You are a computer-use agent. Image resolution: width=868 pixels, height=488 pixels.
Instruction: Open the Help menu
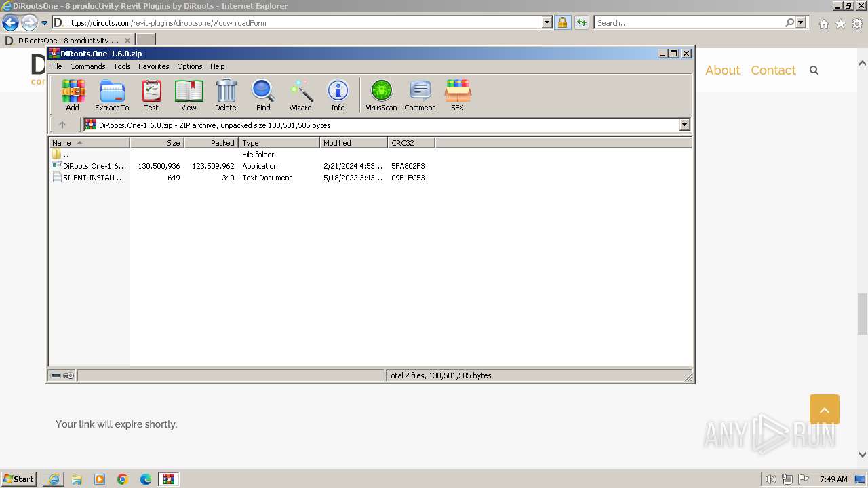click(x=218, y=66)
